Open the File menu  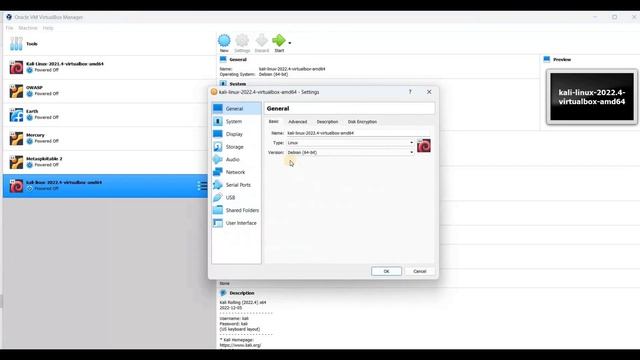point(9,28)
